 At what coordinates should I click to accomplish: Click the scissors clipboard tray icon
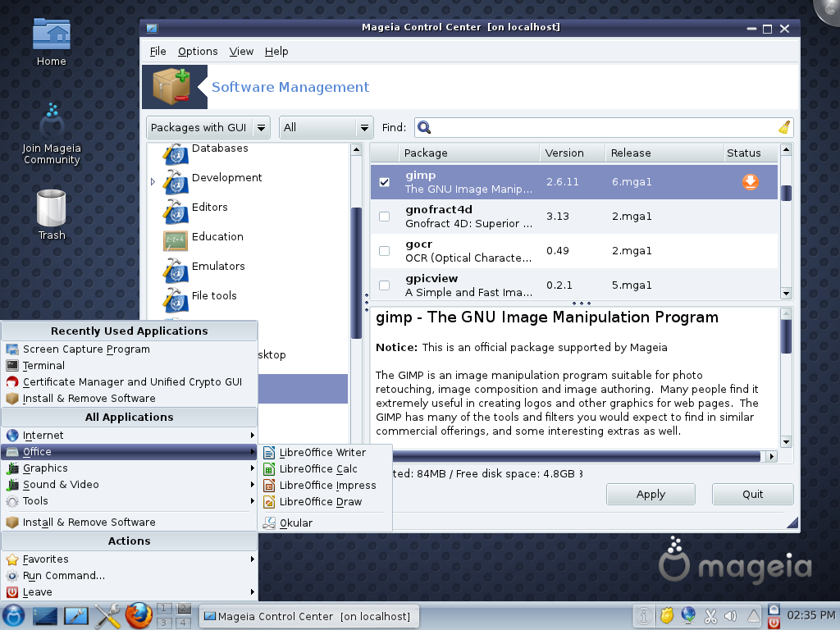(x=710, y=617)
